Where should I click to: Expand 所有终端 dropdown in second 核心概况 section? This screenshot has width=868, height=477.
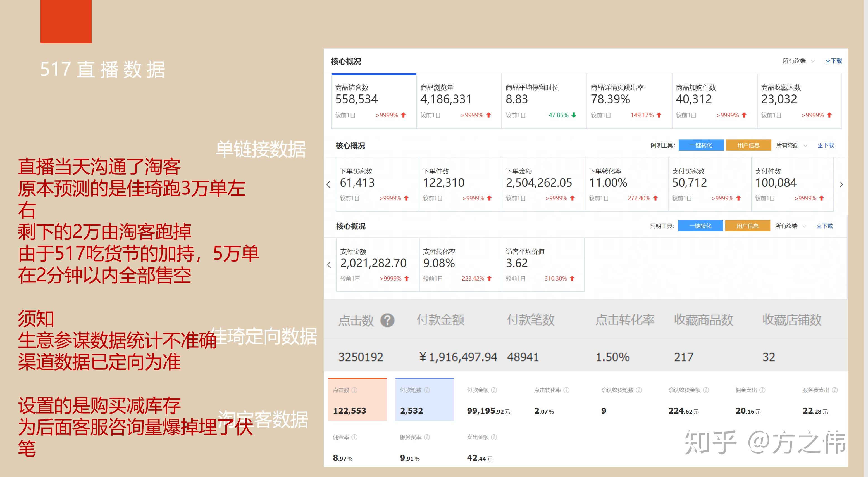791,145
